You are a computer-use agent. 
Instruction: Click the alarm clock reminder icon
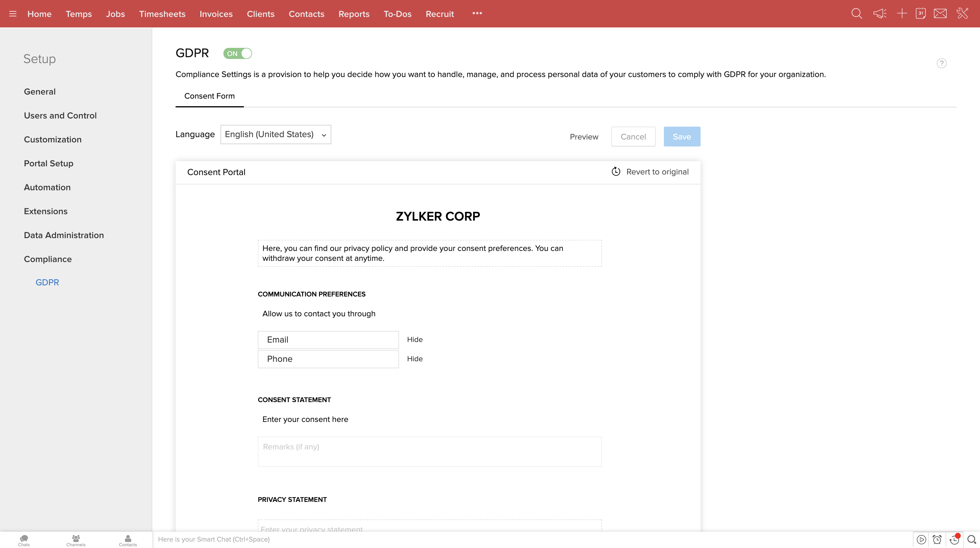(x=937, y=539)
